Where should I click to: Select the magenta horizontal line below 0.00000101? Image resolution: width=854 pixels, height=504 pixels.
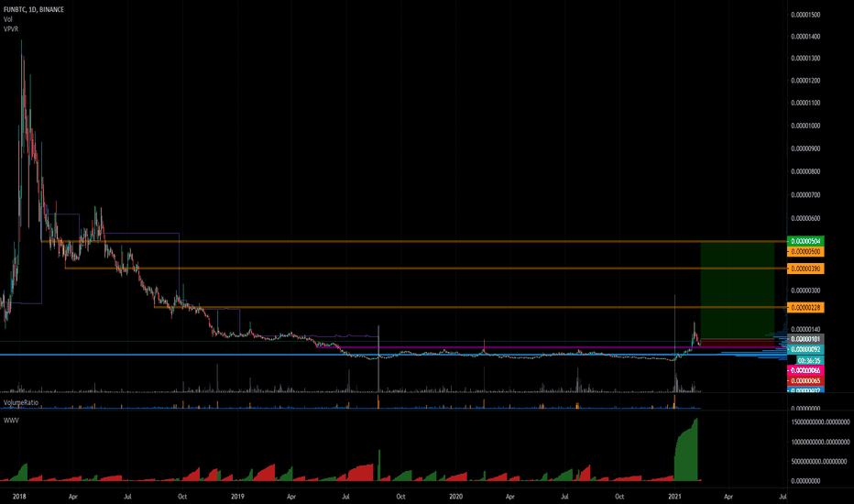coord(553,347)
